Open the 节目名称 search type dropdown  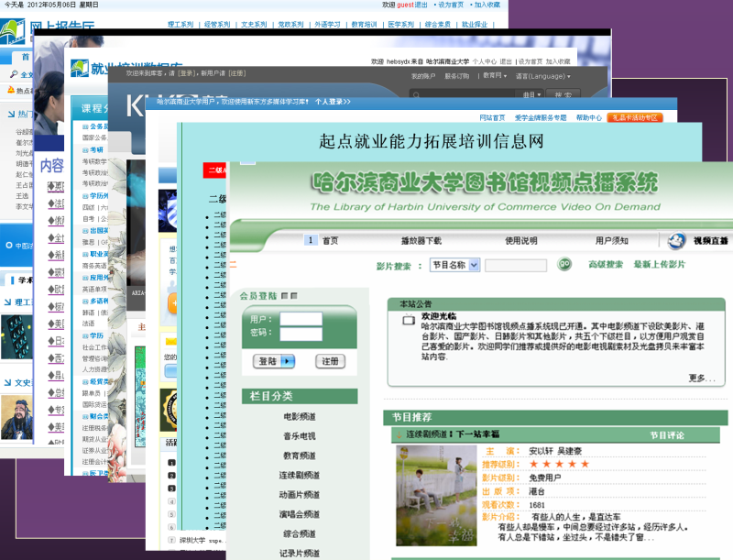click(455, 265)
